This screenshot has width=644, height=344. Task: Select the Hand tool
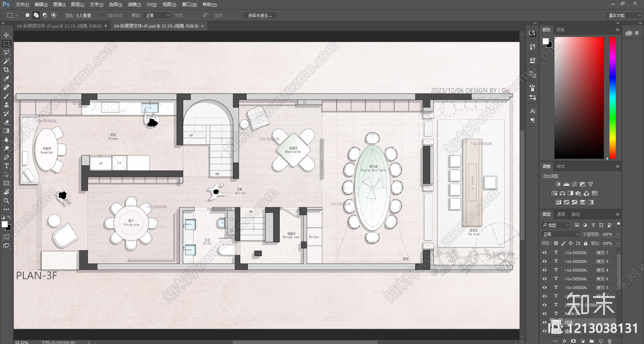click(6, 192)
